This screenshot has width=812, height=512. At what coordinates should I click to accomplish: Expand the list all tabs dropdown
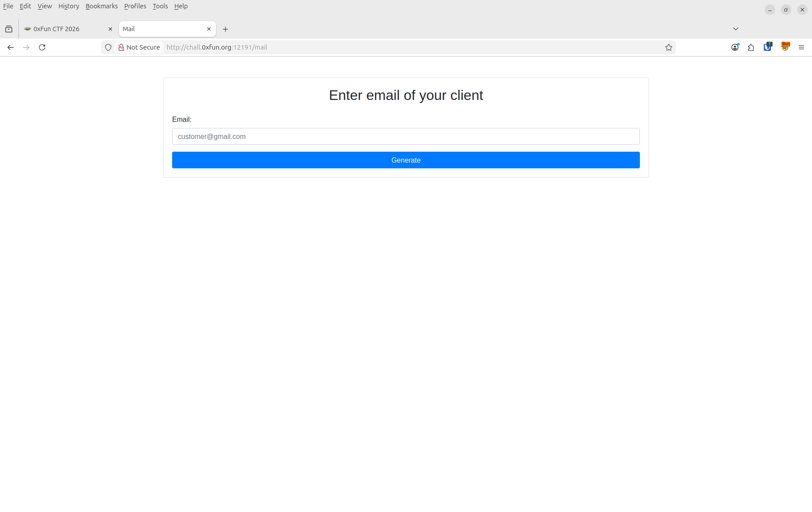click(x=736, y=29)
